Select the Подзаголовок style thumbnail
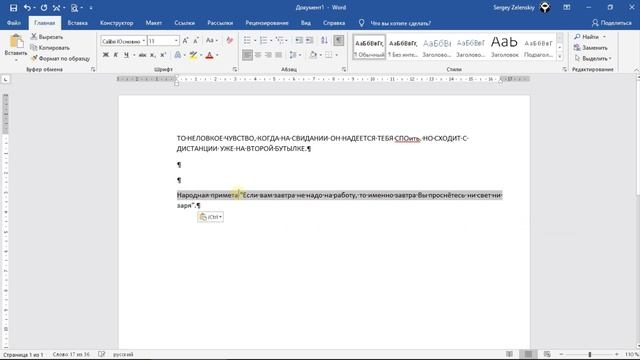Screen dimensions: 640x360 [538, 47]
